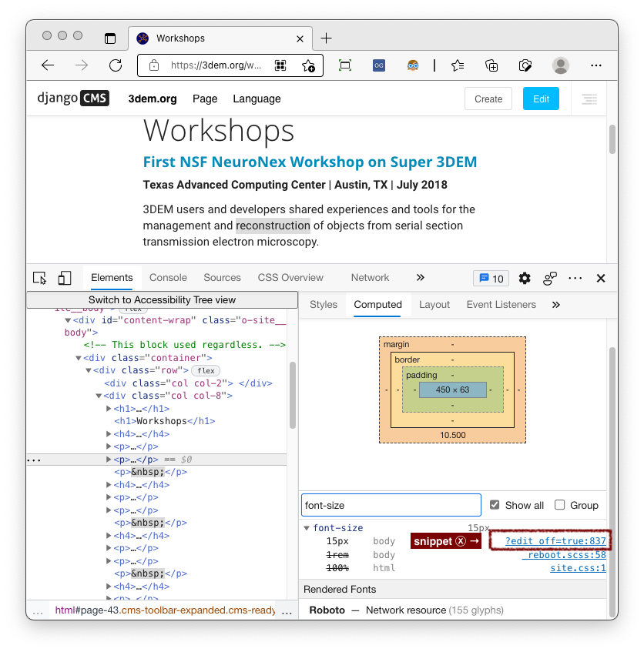Open the site.css:1 source link
This screenshot has height=652, width=644.
[578, 568]
